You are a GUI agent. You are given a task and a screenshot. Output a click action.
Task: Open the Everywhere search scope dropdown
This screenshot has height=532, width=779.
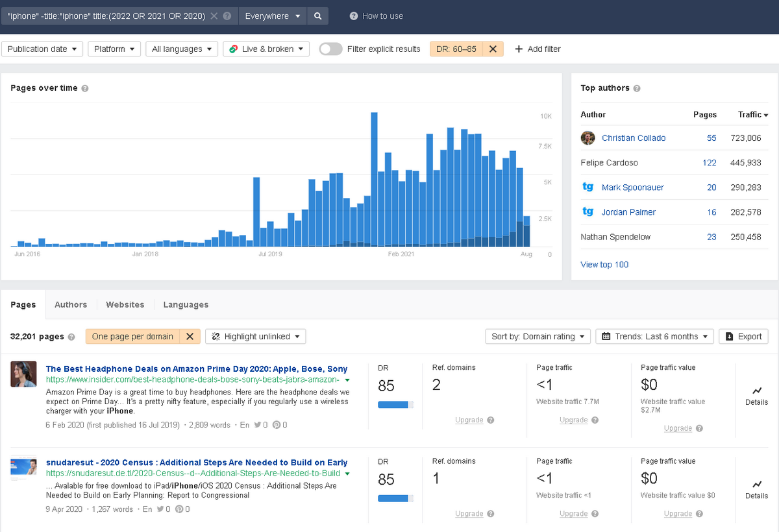coord(273,16)
